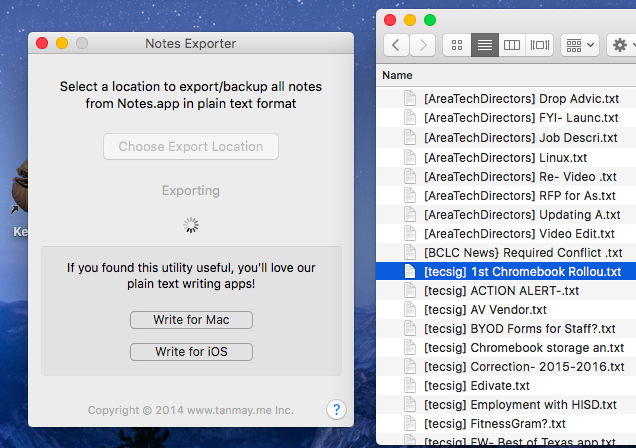
Task: Go forward in the Finder window
Action: click(422, 45)
